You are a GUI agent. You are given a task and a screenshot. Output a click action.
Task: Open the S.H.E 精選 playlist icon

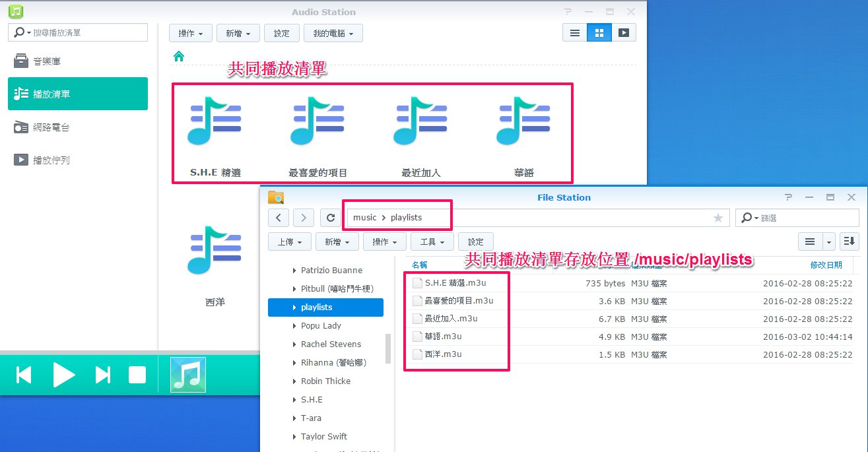[x=215, y=121]
